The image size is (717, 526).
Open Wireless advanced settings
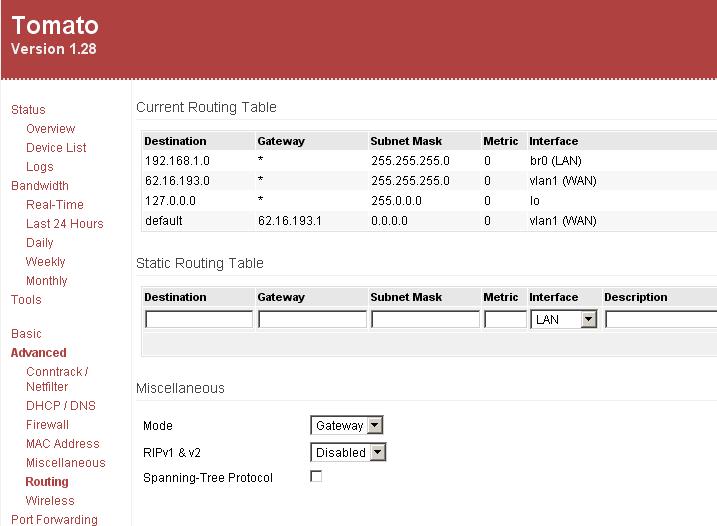pyautogui.click(x=50, y=500)
